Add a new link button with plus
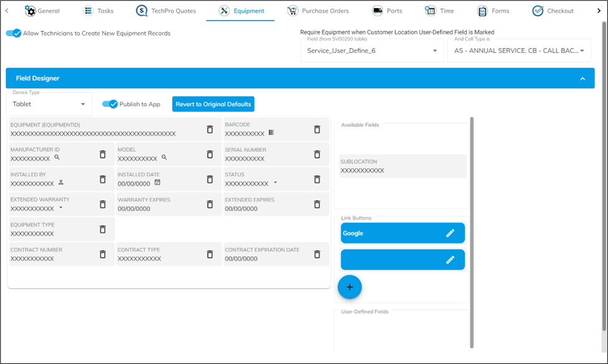608x364 pixels. [349, 287]
